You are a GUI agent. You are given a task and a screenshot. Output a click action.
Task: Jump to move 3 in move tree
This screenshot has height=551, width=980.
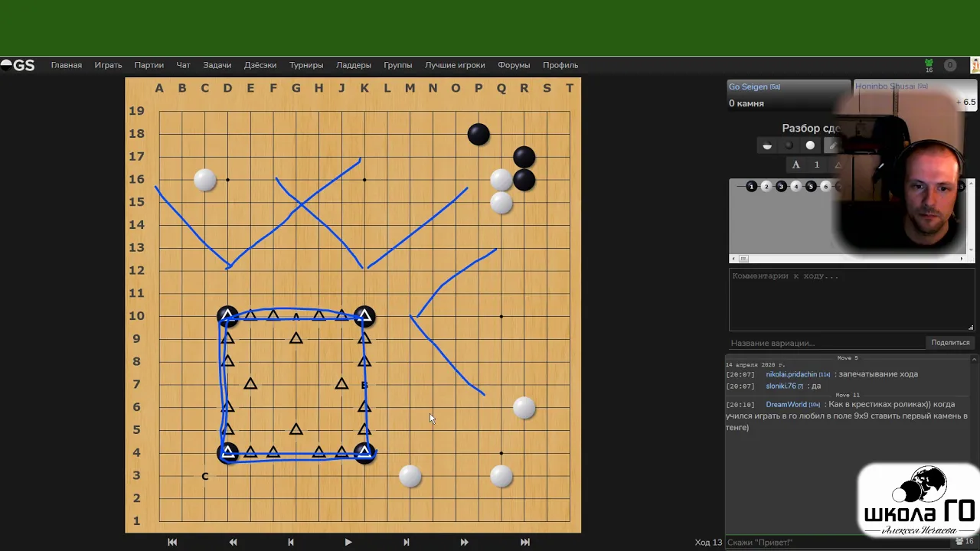coord(781,186)
